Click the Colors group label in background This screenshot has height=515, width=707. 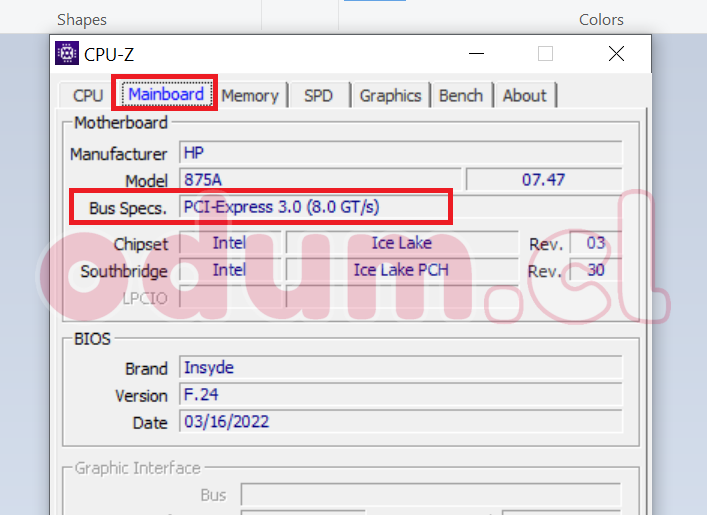click(601, 19)
